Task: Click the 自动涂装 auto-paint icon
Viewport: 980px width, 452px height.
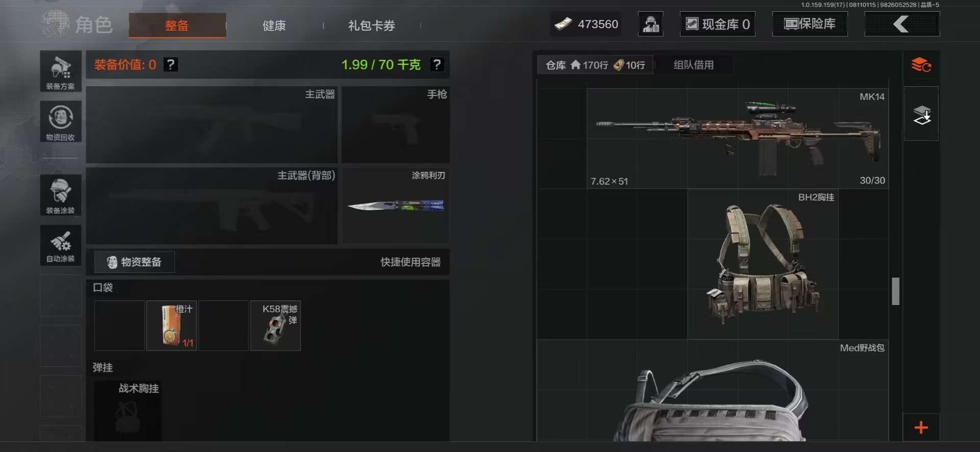Action: (61, 245)
